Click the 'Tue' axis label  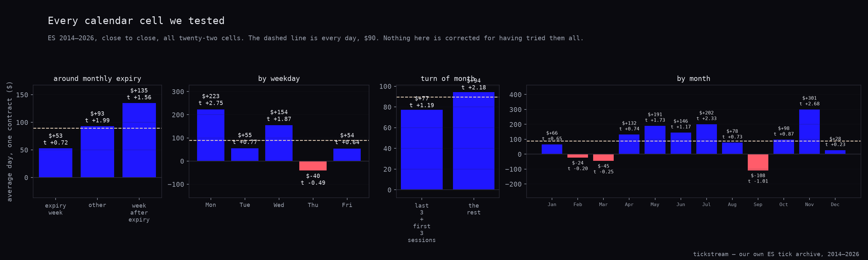click(x=245, y=205)
